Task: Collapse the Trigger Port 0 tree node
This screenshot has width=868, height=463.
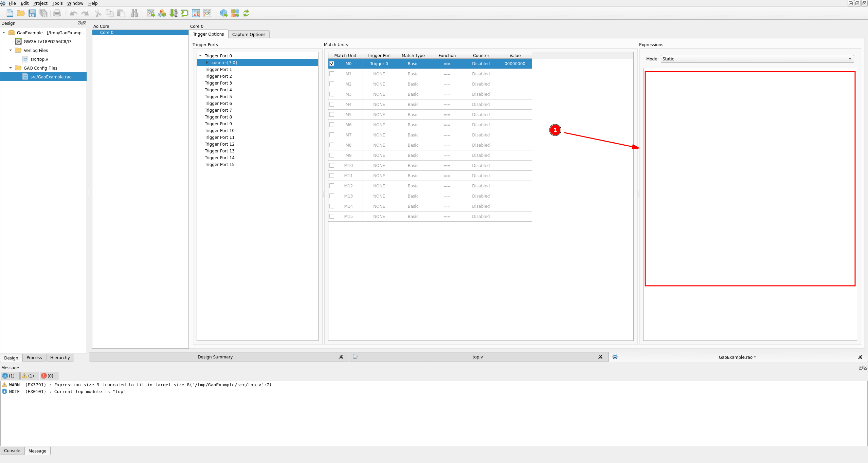Action: pos(200,56)
